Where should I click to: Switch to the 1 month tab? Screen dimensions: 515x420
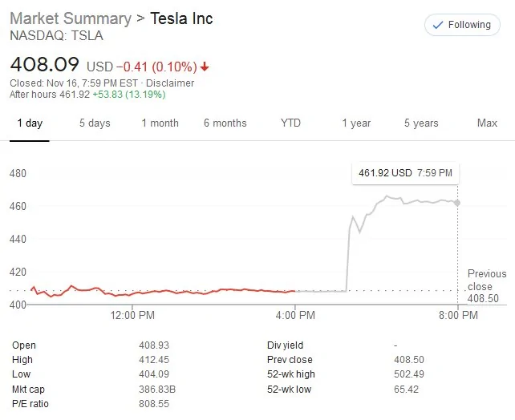(x=160, y=123)
